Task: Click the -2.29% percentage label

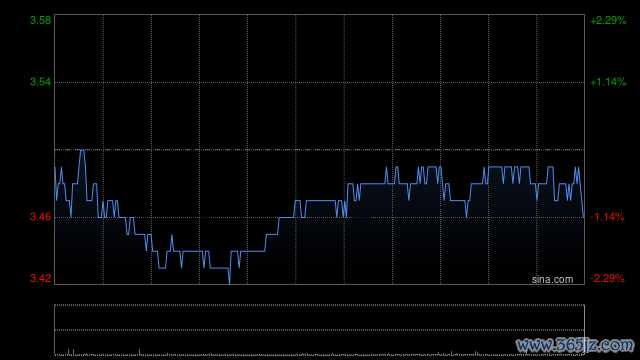Action: (x=607, y=278)
